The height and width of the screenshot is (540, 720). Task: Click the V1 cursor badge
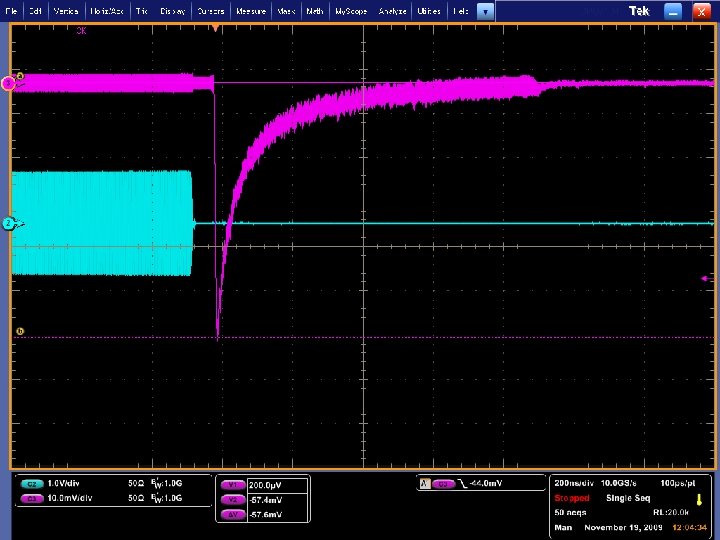coord(233,485)
